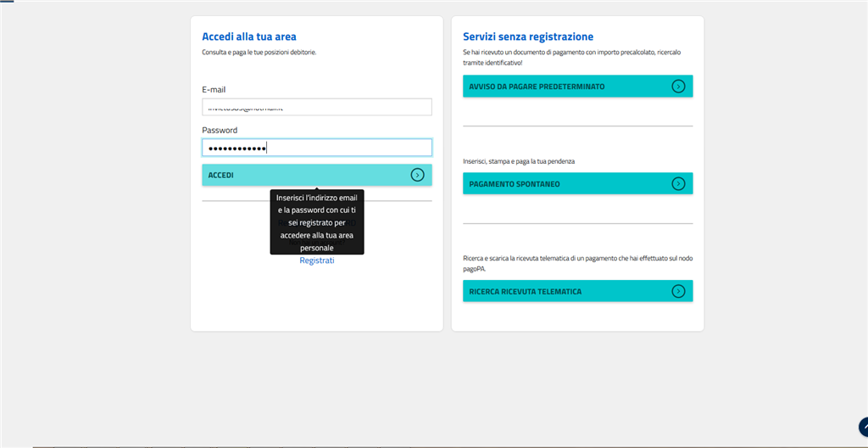
Task: Open RICERCA RICEVUTA TELEMATICA
Action: (525, 292)
